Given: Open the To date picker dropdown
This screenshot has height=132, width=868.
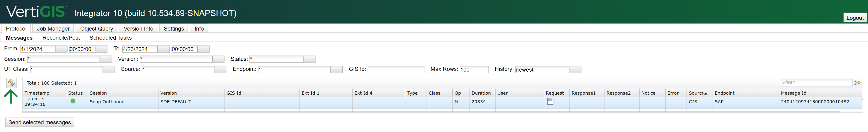Looking at the screenshot, I should pos(163,49).
